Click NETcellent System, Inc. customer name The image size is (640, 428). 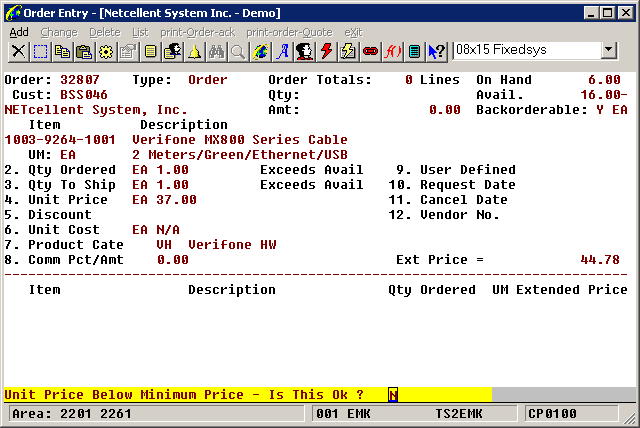pyautogui.click(x=96, y=110)
